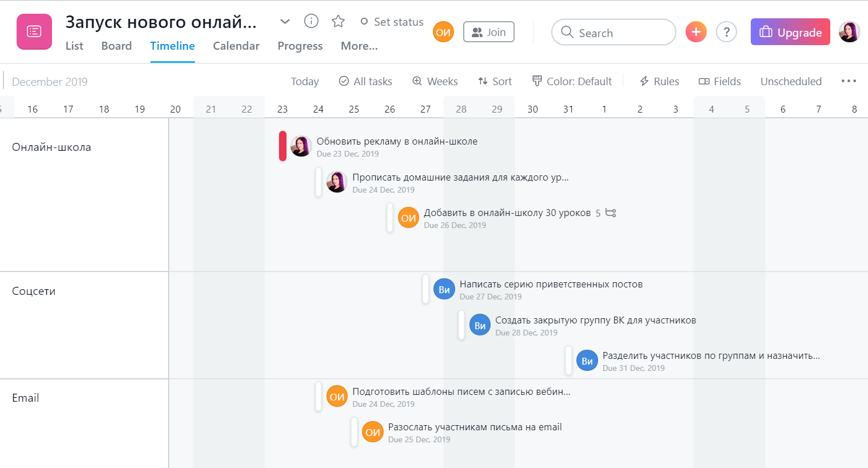This screenshot has height=468, width=868.
Task: Join the project
Action: pos(488,31)
